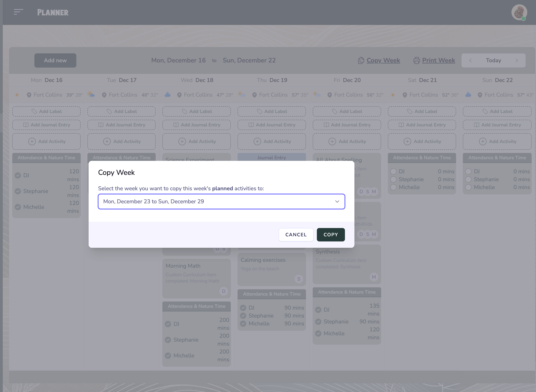Click Cancel in the Copy Week dialog
Viewport: 536px width, 392px height.
296,235
